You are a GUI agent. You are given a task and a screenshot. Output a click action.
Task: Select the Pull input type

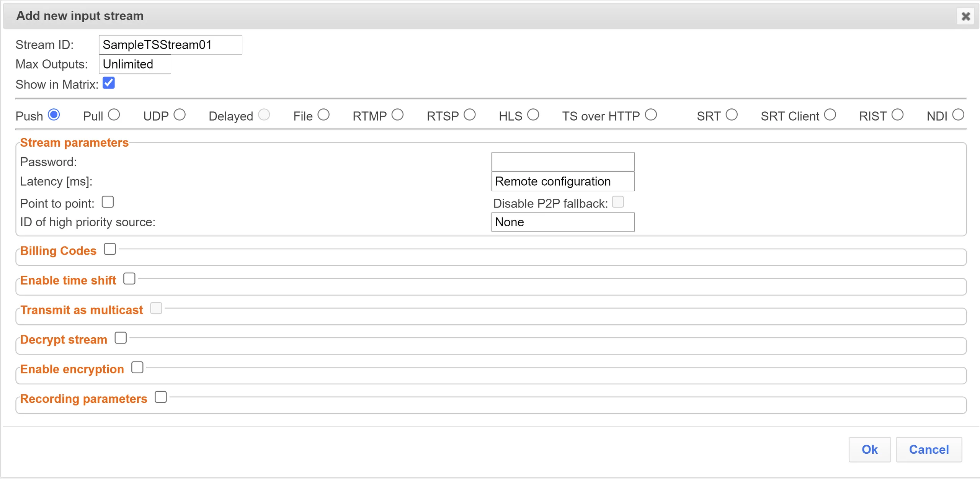[114, 115]
